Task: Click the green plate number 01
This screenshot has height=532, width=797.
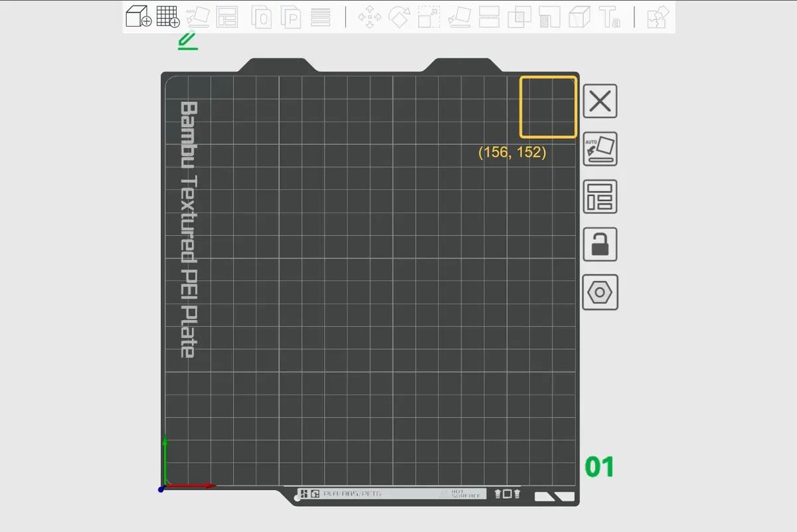Action: pos(599,468)
